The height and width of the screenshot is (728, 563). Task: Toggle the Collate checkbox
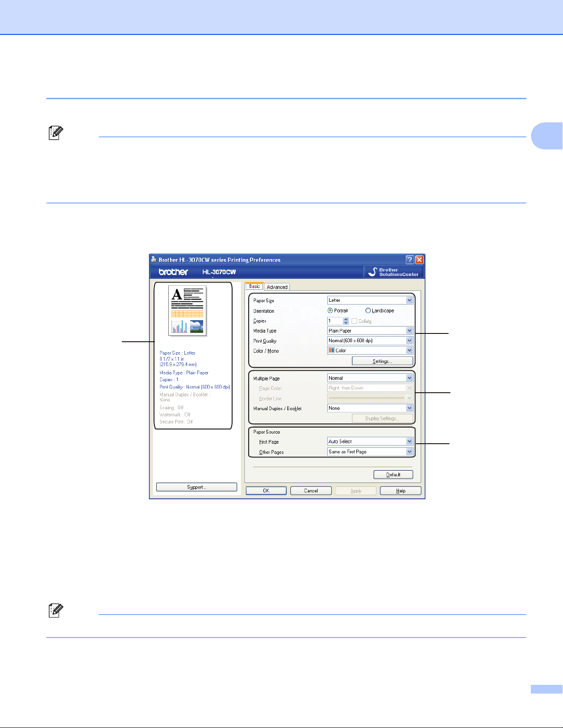click(354, 321)
